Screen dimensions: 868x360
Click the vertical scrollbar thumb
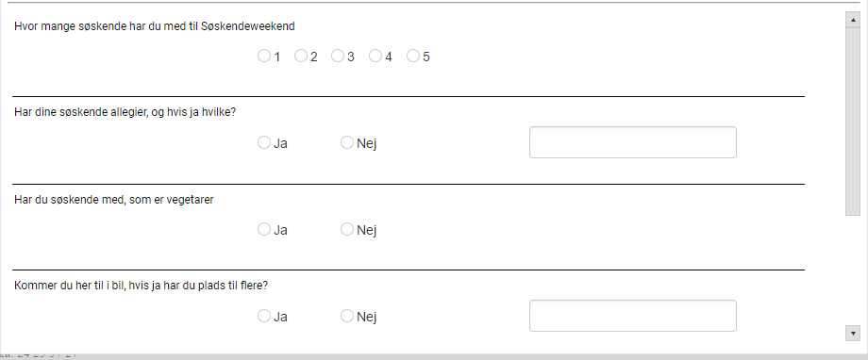[x=853, y=122]
